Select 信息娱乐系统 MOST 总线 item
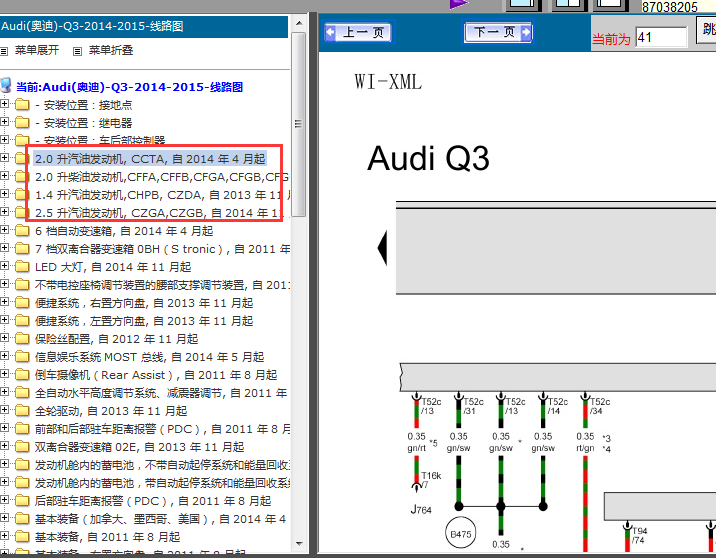Screen dimensions: 716x558 pyautogui.click(x=150, y=357)
